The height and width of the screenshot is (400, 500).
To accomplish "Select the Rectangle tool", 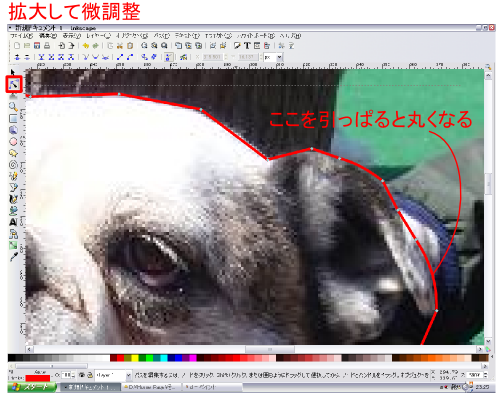I will click(13, 119).
